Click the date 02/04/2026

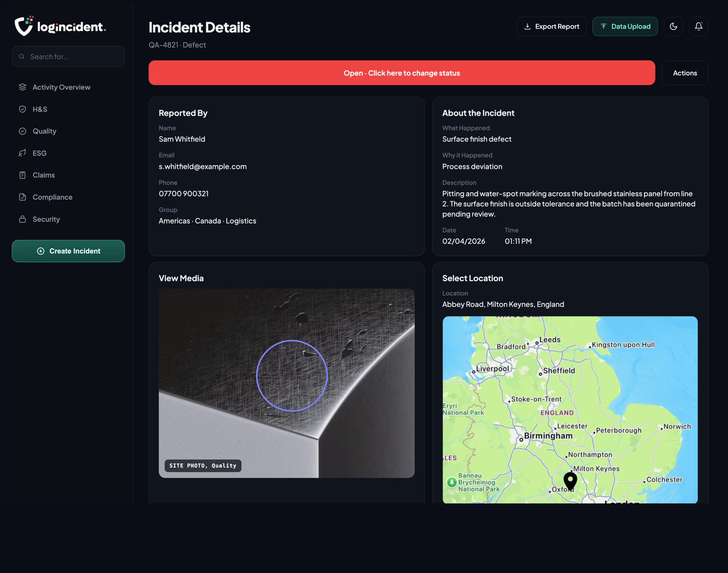pyautogui.click(x=464, y=241)
